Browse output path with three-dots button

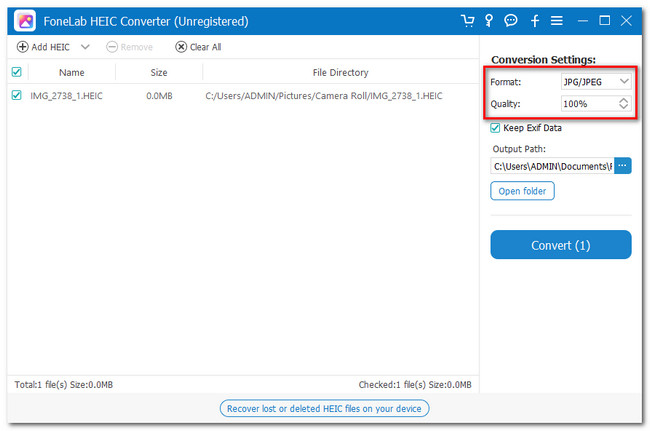[x=623, y=166]
